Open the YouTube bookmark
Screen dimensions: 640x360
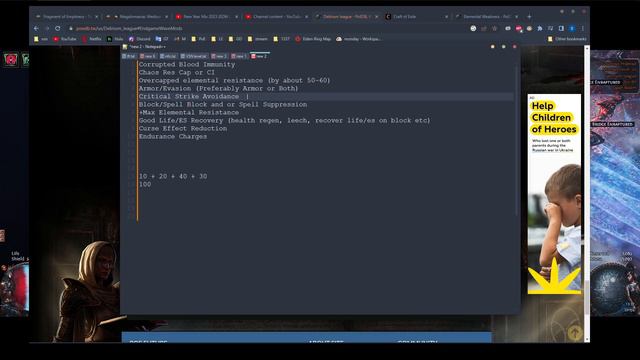tap(65, 39)
